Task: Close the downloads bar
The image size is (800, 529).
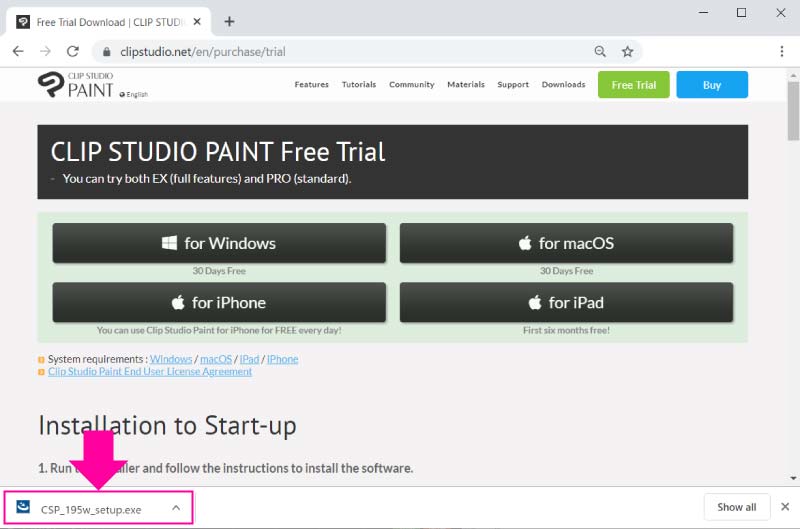Action: coord(785,507)
